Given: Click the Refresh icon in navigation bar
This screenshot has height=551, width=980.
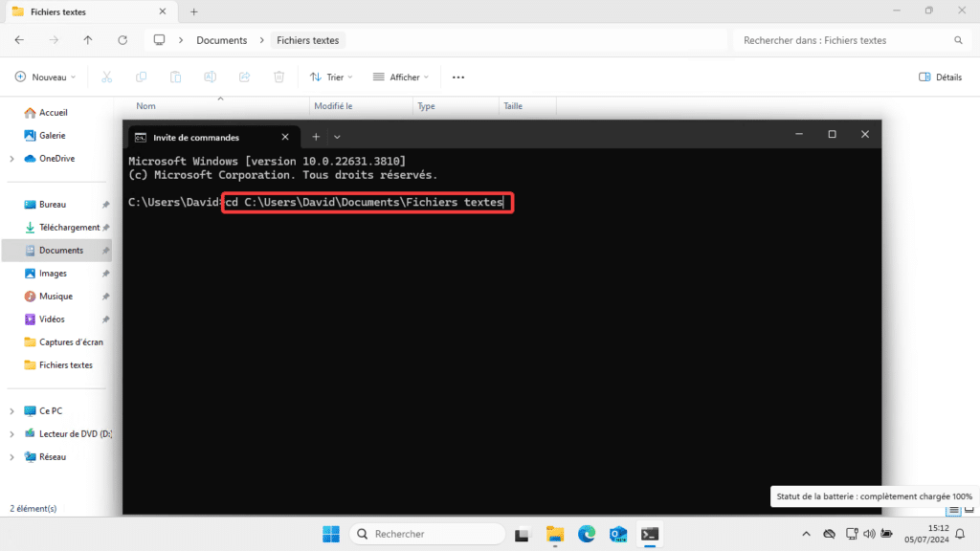Looking at the screenshot, I should [122, 40].
